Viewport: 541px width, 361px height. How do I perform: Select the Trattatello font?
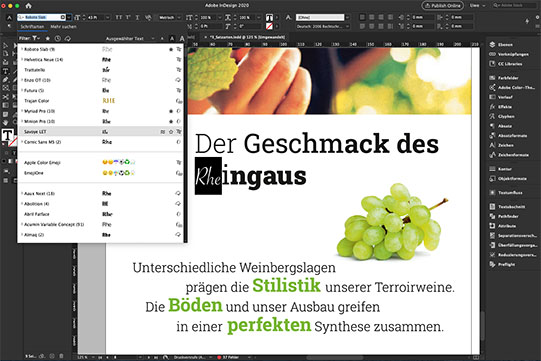(100, 70)
